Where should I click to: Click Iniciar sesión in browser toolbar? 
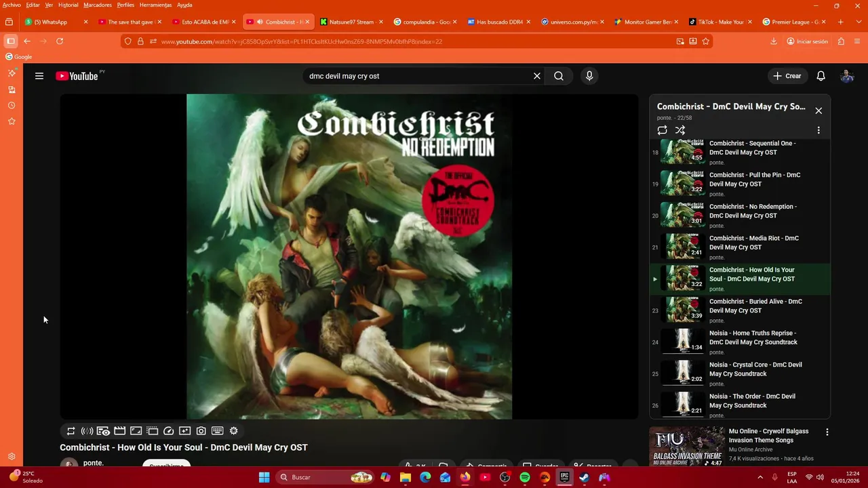point(808,41)
